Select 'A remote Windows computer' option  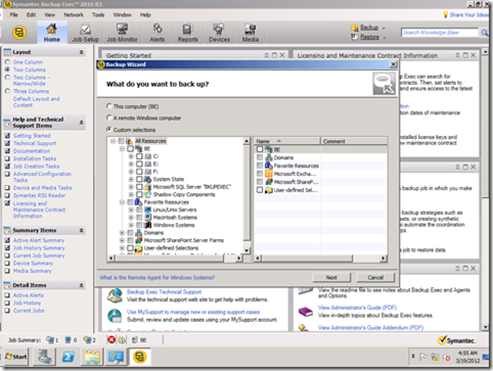pyautogui.click(x=109, y=118)
